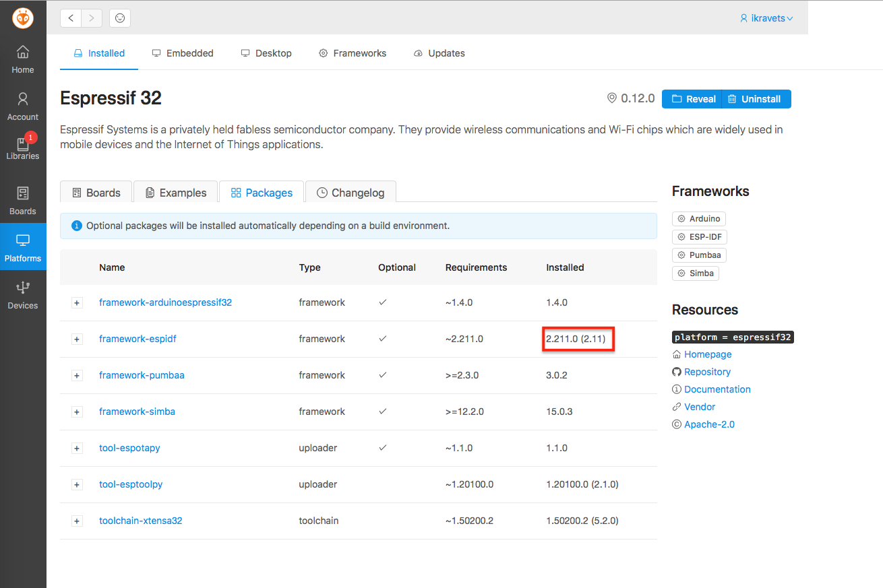Expand the tool-esptoolpy package row
The height and width of the screenshot is (588, 883).
click(x=76, y=484)
